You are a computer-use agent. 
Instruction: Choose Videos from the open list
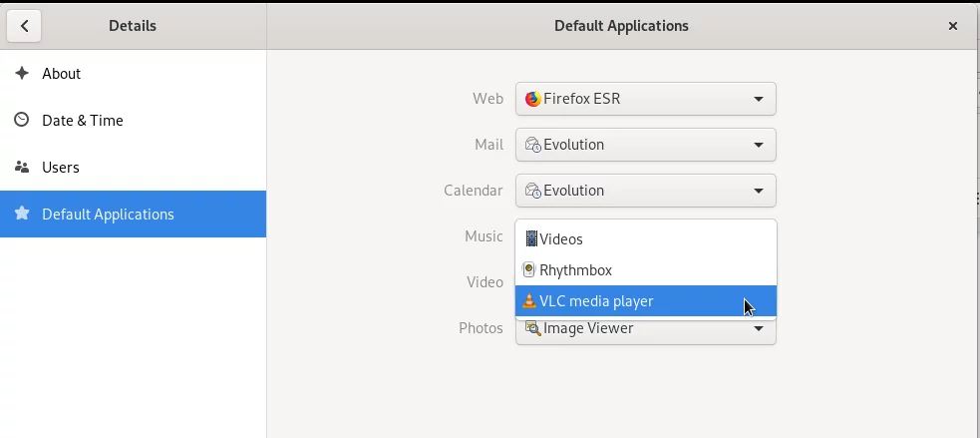point(646,239)
